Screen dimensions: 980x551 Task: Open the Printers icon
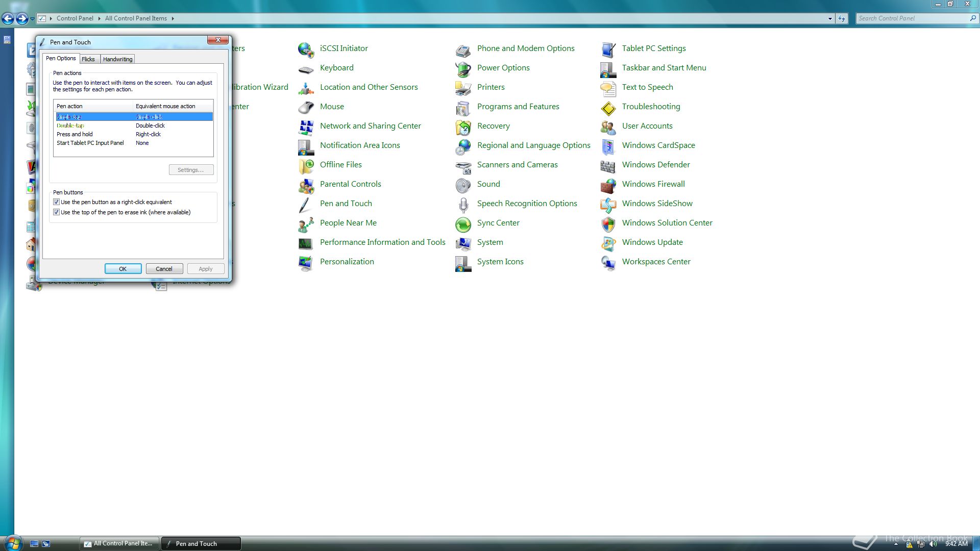(x=463, y=88)
